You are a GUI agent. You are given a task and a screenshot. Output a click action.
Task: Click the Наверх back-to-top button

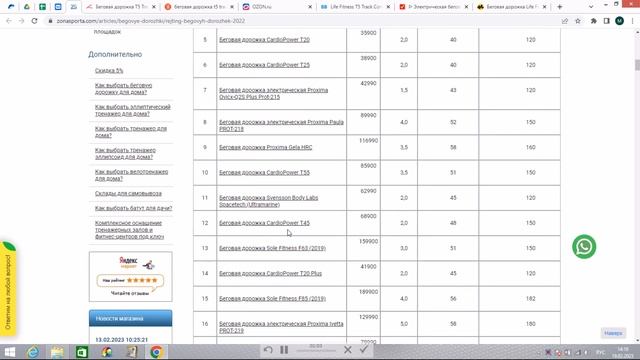(613, 333)
